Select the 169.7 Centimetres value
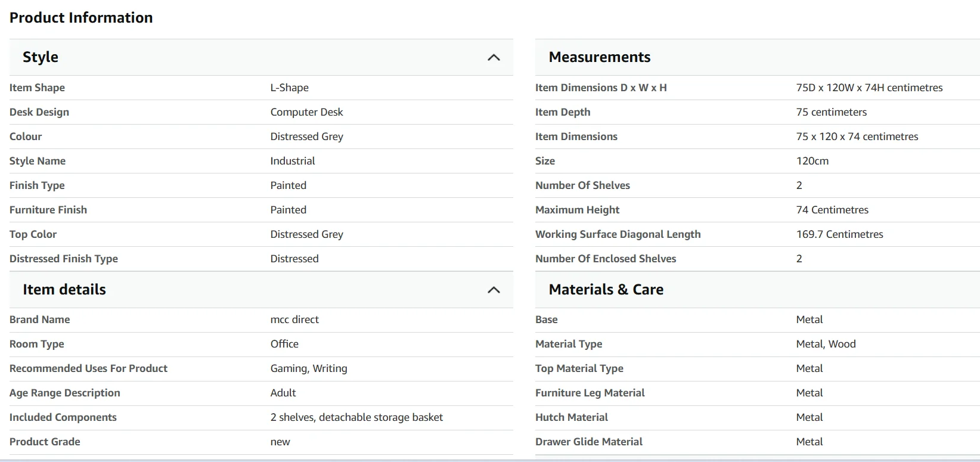The width and height of the screenshot is (980, 462). tap(839, 234)
